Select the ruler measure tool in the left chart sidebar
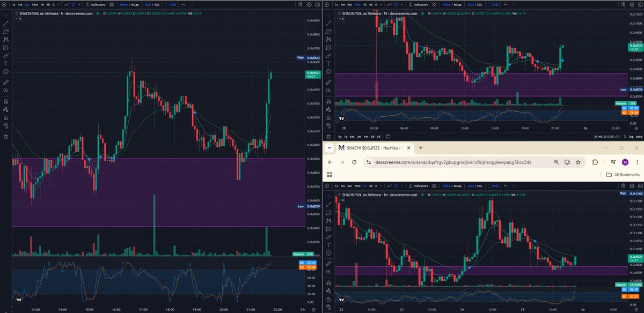The width and height of the screenshot is (644, 313). tap(6, 83)
